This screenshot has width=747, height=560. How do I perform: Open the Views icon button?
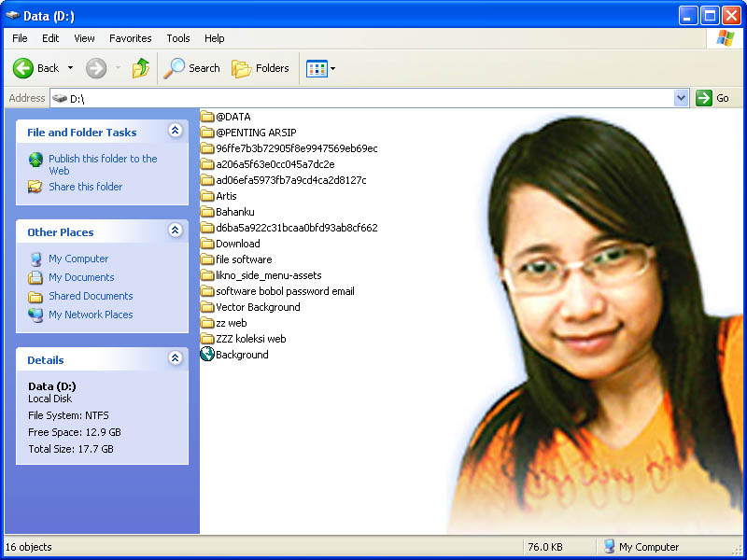[x=317, y=68]
